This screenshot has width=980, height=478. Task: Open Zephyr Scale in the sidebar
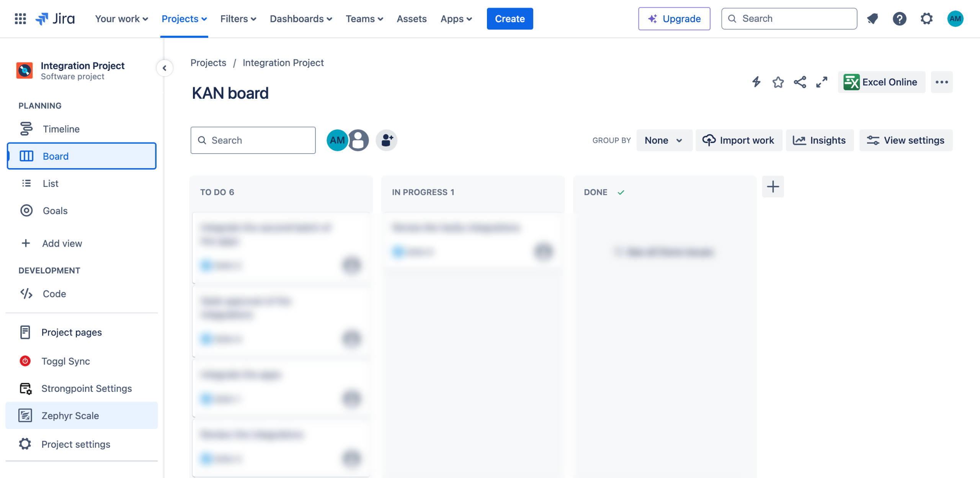70,416
